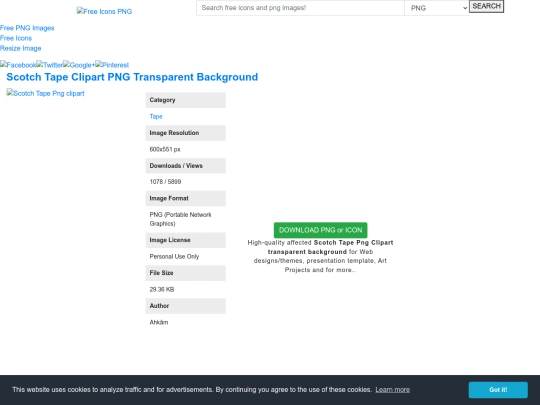Click the Free Icons PNG logo

pyautogui.click(x=104, y=11)
